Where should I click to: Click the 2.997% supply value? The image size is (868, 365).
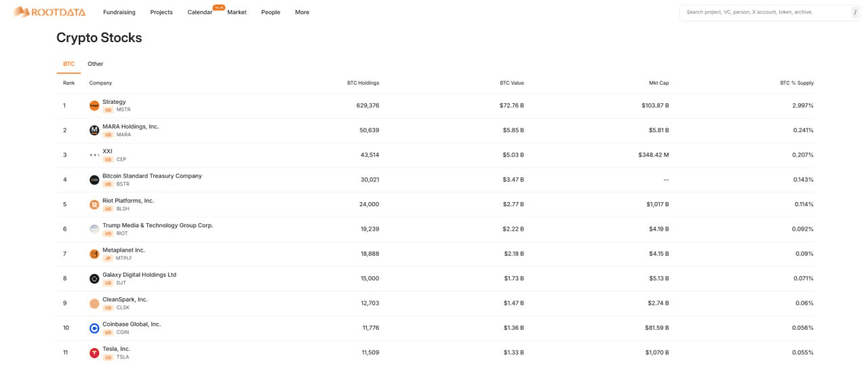(x=803, y=105)
